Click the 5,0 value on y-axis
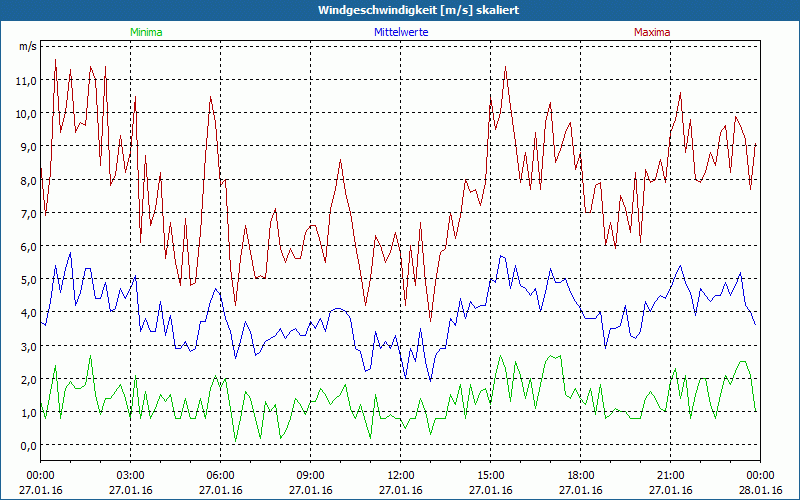800x500 pixels. (x=29, y=280)
